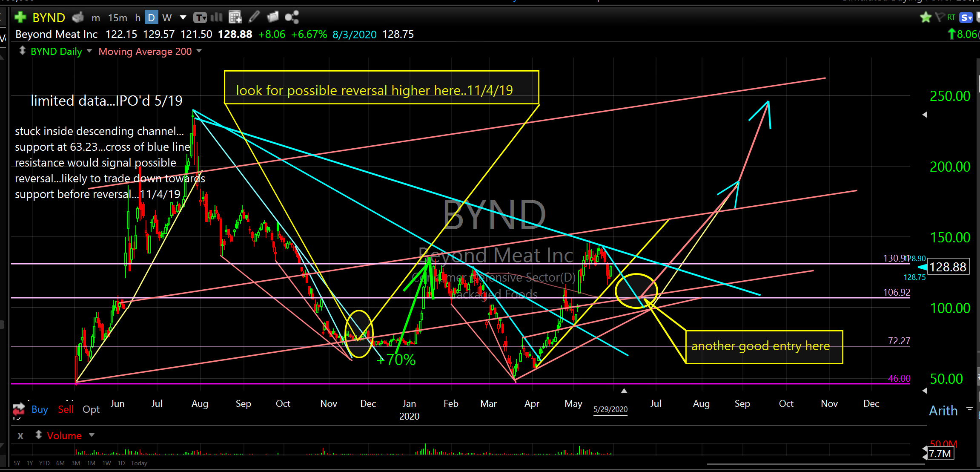Click the blue Buy button
The width and height of the screenshot is (980, 472).
coord(40,409)
